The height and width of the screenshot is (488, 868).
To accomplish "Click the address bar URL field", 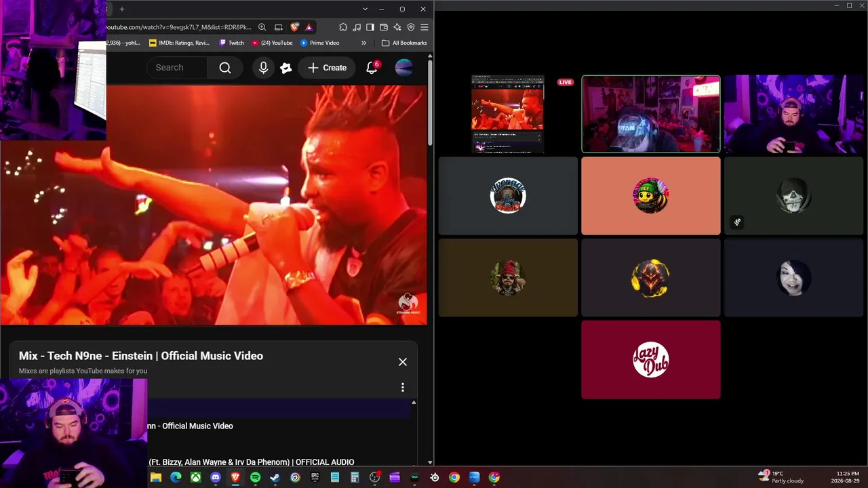I will [179, 27].
